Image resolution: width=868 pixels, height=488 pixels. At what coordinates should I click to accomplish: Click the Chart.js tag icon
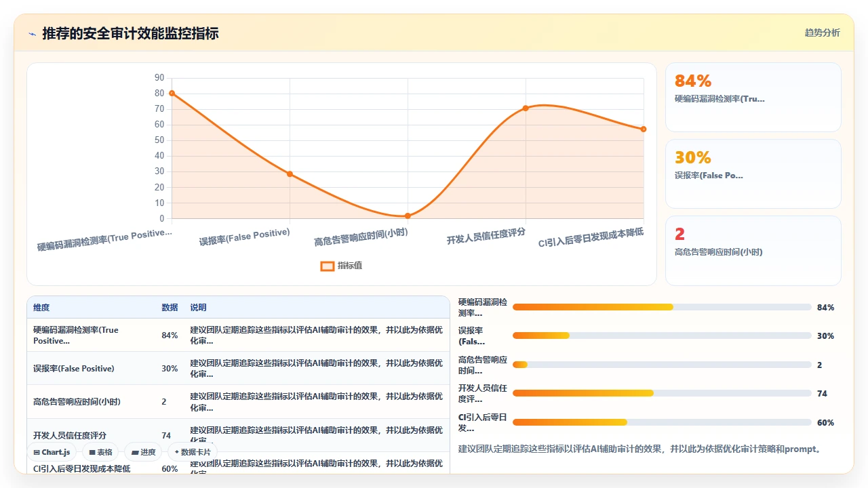37,452
